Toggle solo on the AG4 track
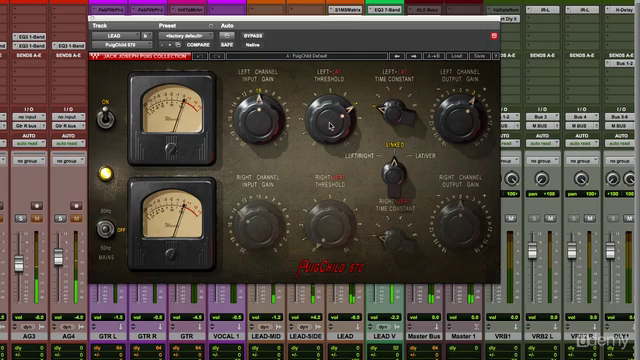Viewport: 640px width, 360px height. pos(60,218)
